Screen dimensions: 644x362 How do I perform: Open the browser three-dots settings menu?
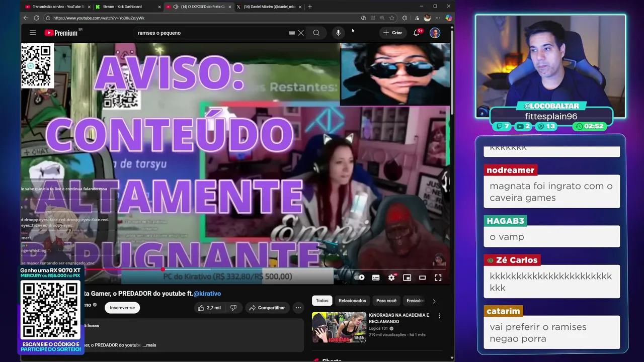point(438,18)
